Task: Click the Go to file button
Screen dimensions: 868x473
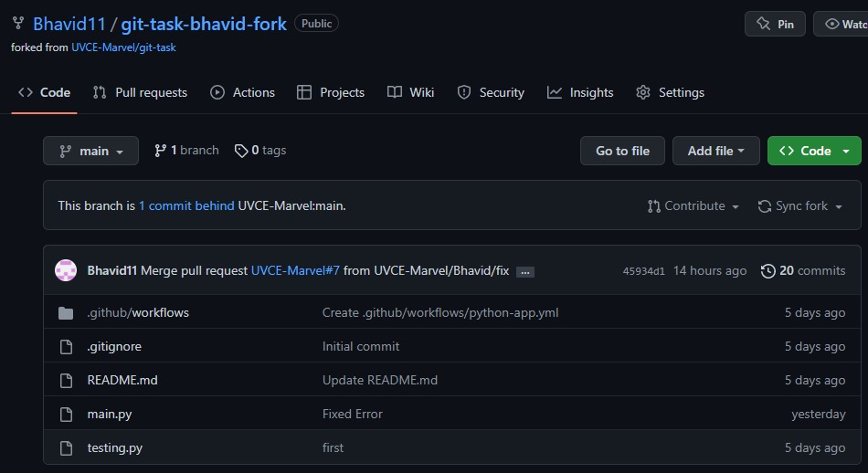Action: tap(622, 151)
